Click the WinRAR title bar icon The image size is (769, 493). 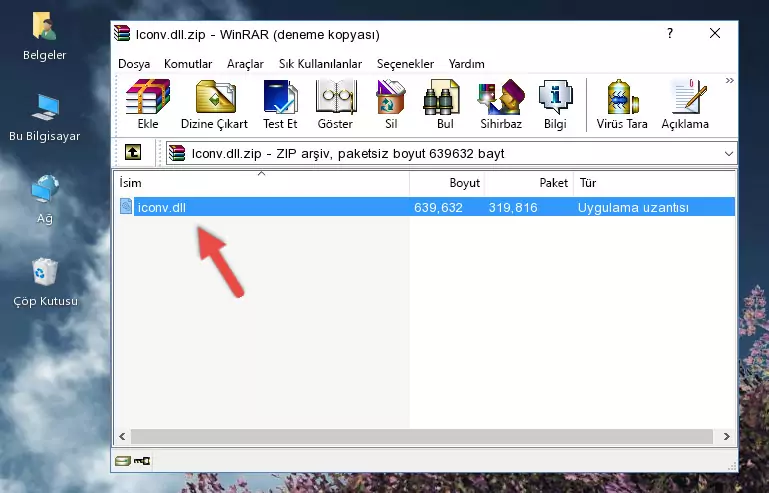click(122, 33)
